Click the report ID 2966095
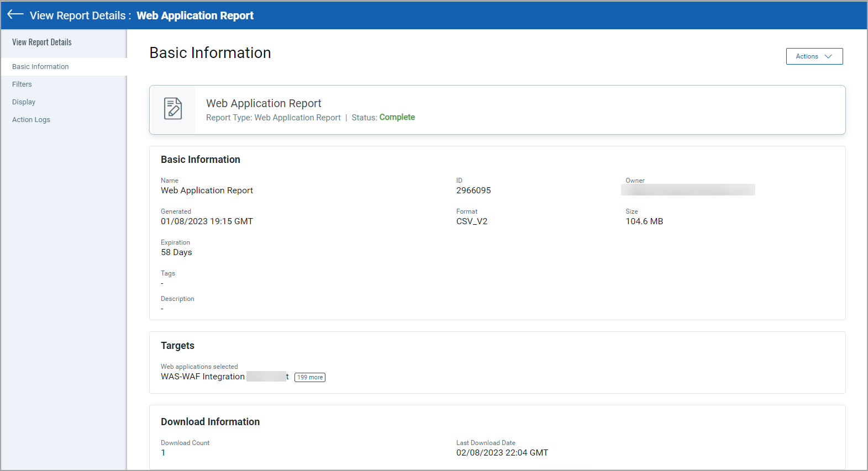This screenshot has height=471, width=868. click(474, 190)
